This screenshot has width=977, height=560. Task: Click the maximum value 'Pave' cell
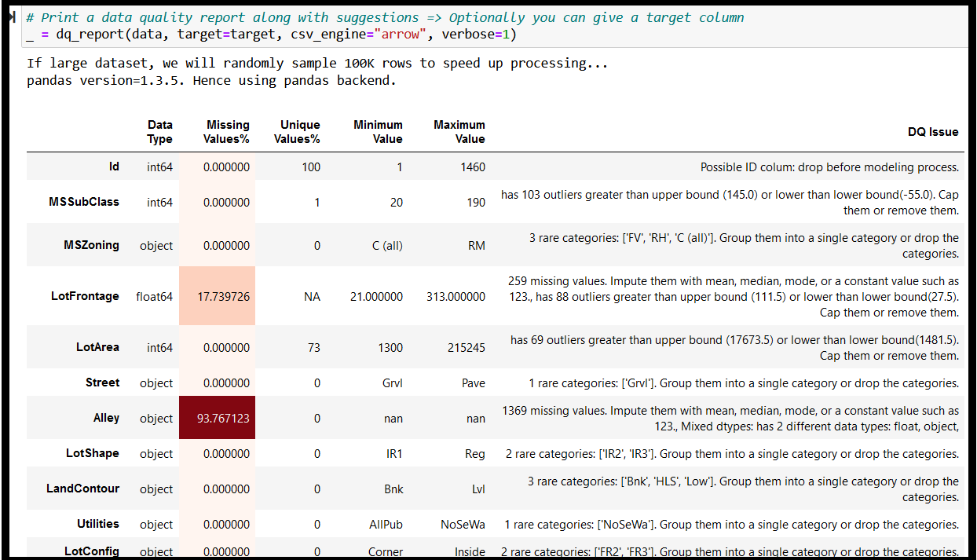coord(474,383)
